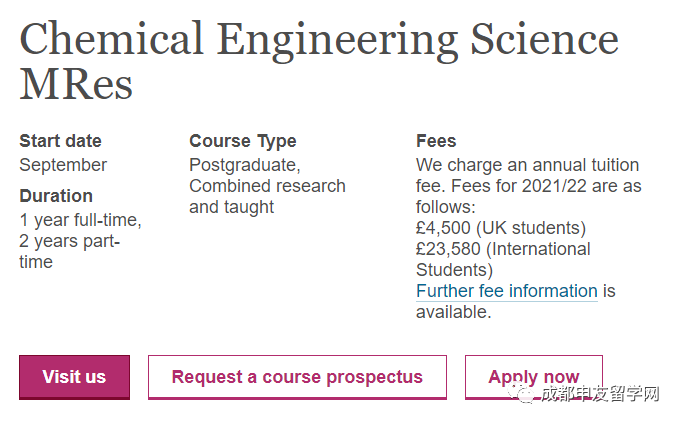Click the £4,500 UK students fee

coord(501,228)
